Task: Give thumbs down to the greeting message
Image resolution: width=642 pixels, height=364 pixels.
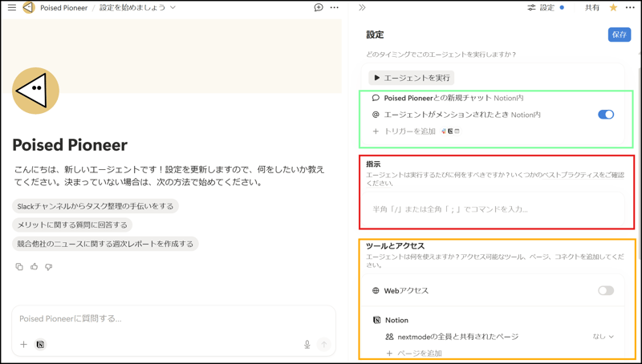Action: (49, 267)
